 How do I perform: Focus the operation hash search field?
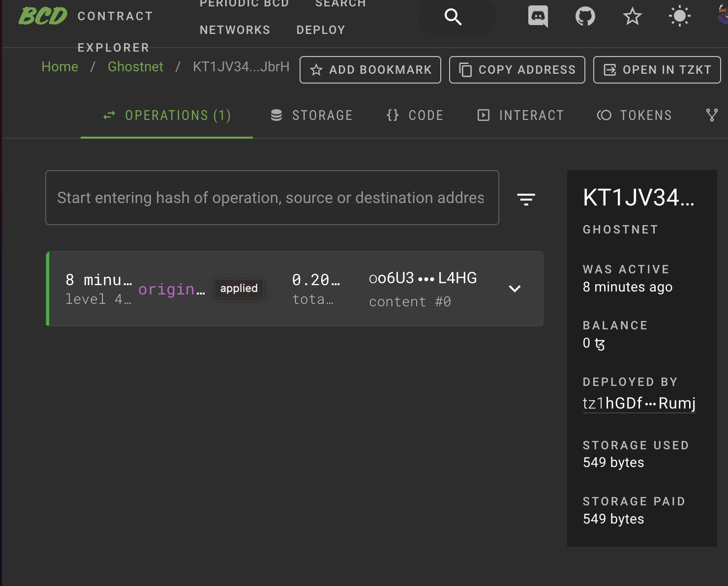click(272, 198)
